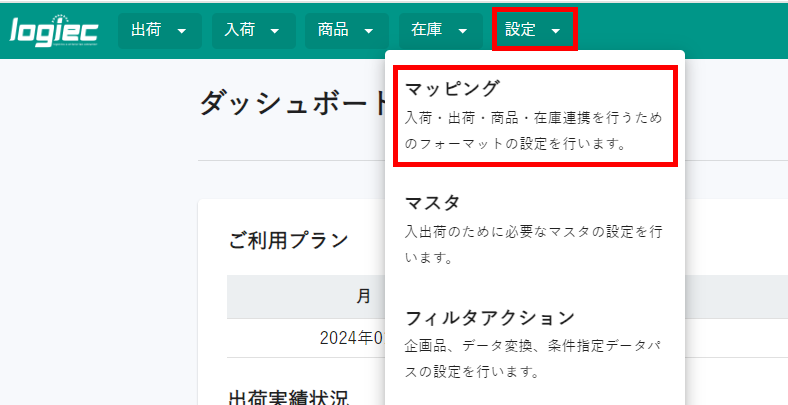Image resolution: width=788 pixels, height=405 pixels.
Task: Select マッピング from the settings dropdown
Action: 452,89
